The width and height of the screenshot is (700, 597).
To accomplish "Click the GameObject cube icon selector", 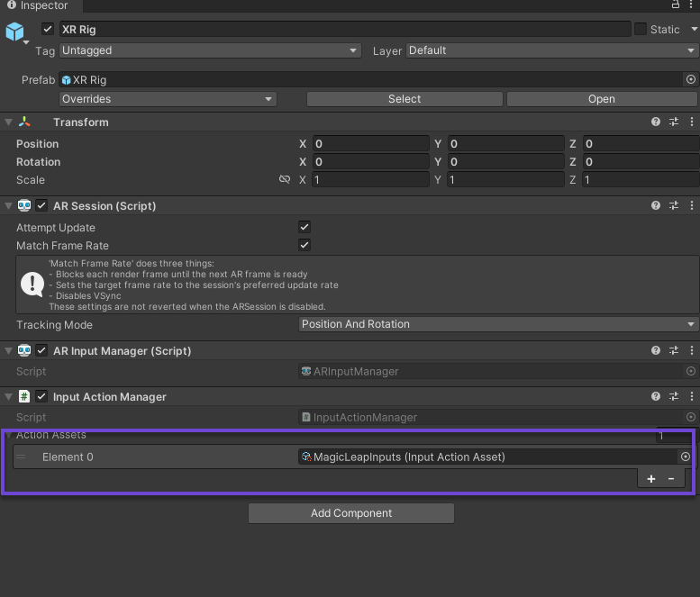I will pos(15,32).
